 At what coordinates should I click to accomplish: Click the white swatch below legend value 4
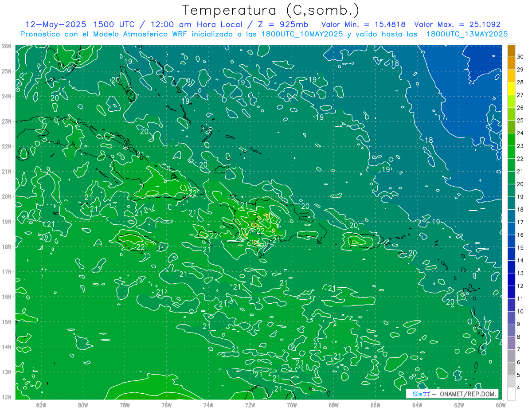511,394
